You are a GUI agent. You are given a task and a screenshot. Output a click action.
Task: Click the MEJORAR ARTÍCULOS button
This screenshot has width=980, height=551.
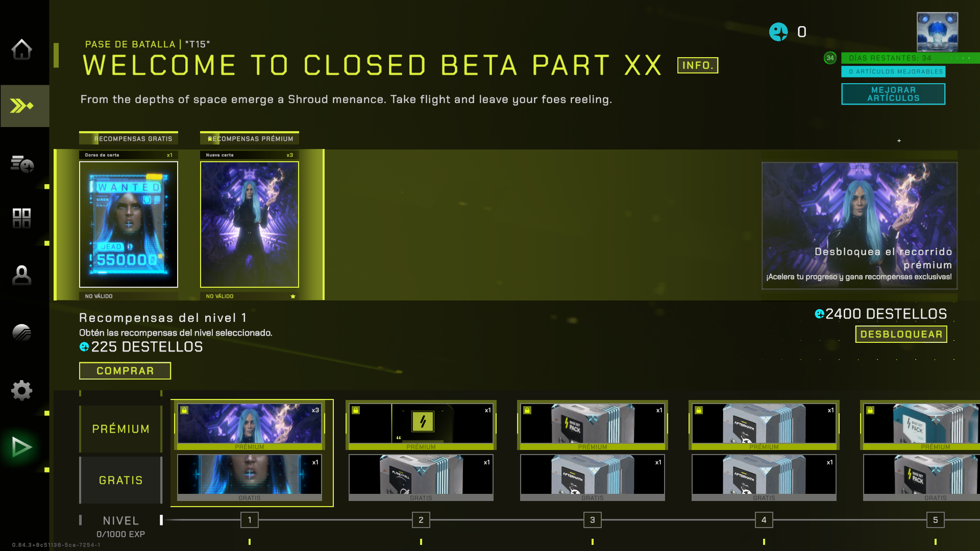(893, 94)
